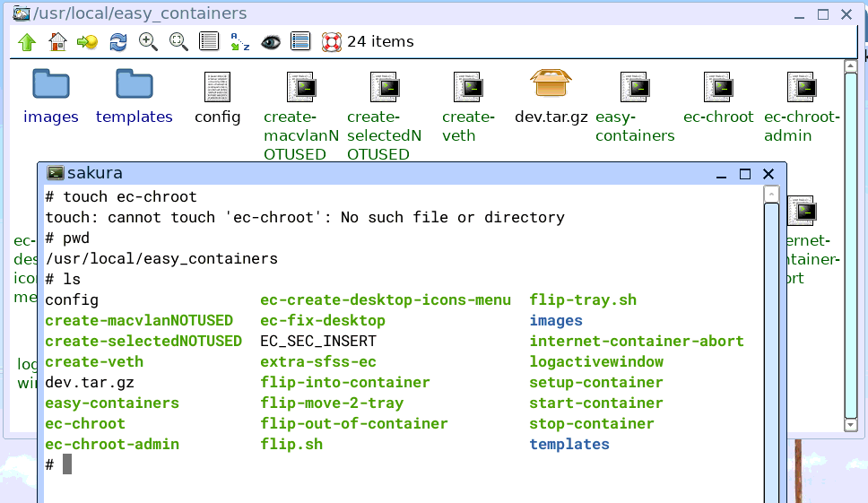Viewport: 868px width, 503px height.
Task: Select the zoom-to-fit magnifier icon
Action: click(178, 42)
